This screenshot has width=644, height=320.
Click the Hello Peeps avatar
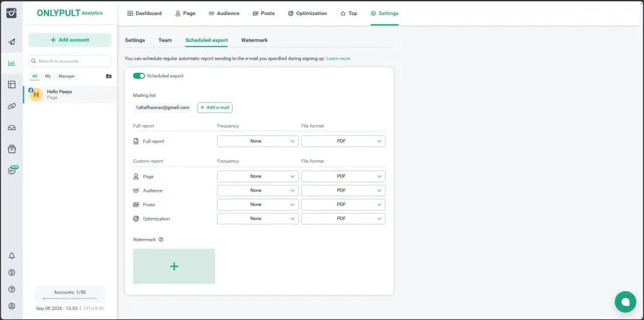[x=36, y=94]
